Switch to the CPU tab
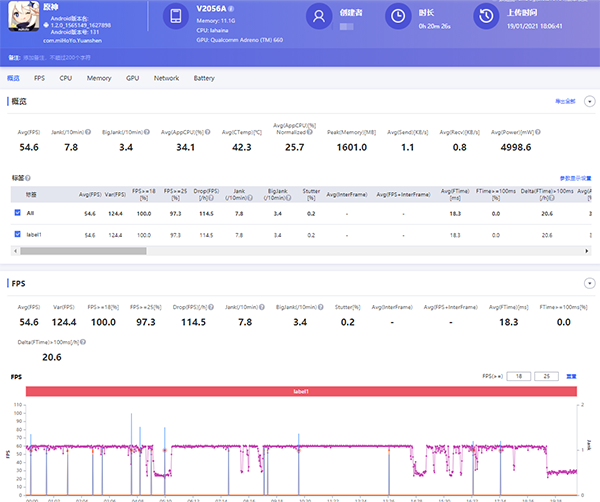The height and width of the screenshot is (502, 600). tap(66, 77)
